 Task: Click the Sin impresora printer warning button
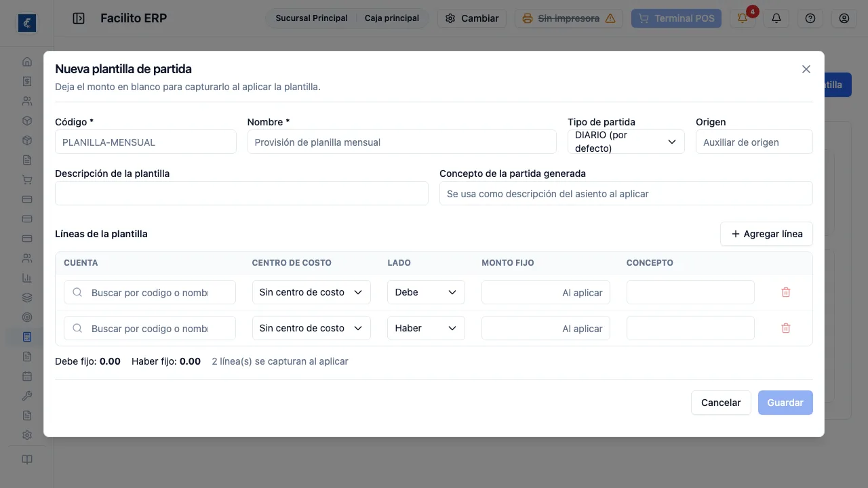pos(569,18)
